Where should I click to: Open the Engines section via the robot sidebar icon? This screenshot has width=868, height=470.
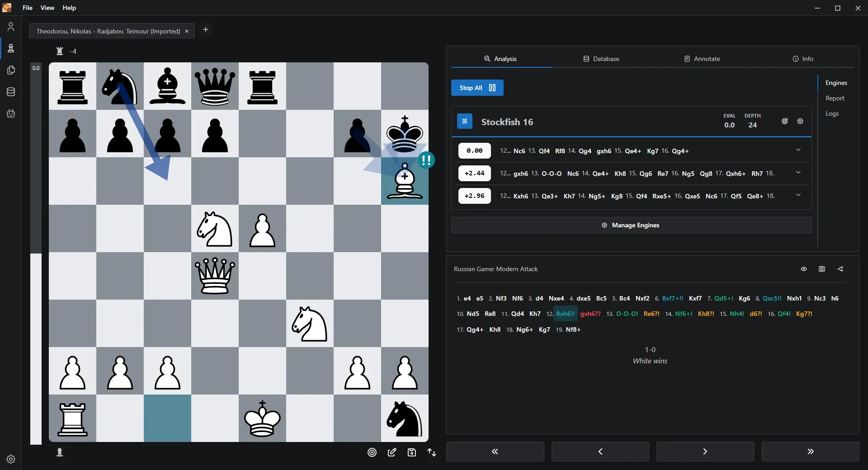(x=11, y=113)
